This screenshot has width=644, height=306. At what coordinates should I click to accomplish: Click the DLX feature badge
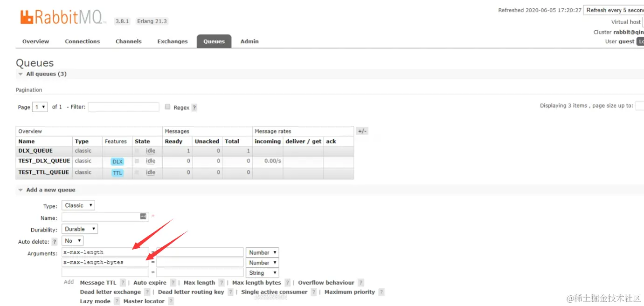[x=118, y=162]
